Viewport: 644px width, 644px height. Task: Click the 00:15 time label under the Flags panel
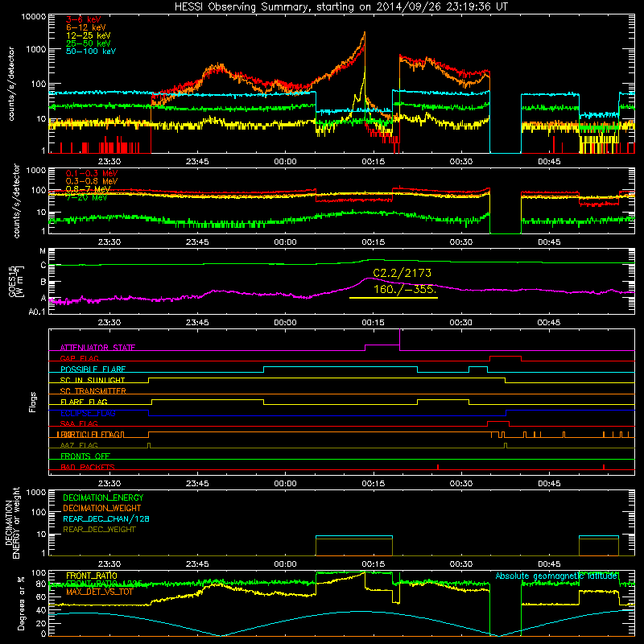374,484
